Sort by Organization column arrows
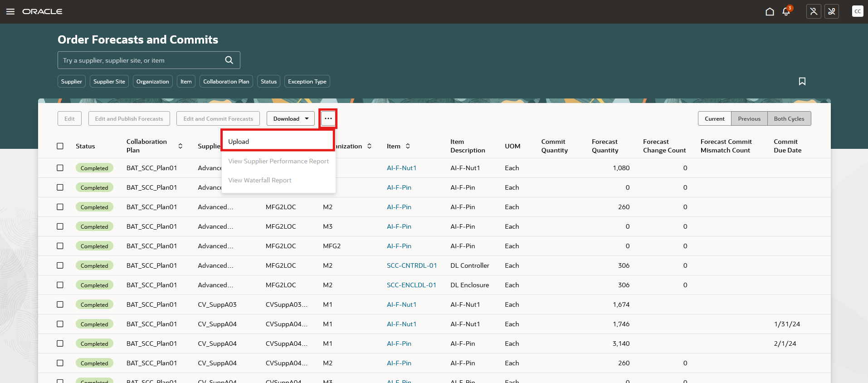This screenshot has height=383, width=868. coord(369,146)
